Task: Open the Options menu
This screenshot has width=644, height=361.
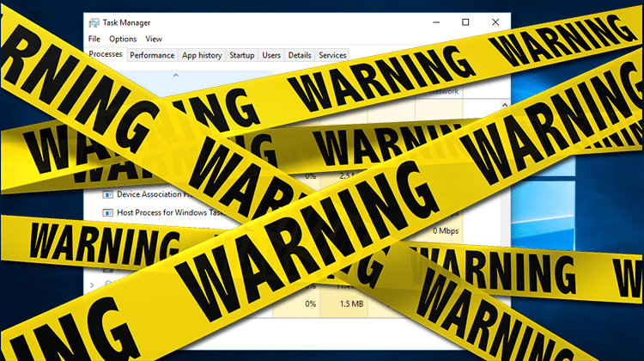Action: click(x=123, y=39)
